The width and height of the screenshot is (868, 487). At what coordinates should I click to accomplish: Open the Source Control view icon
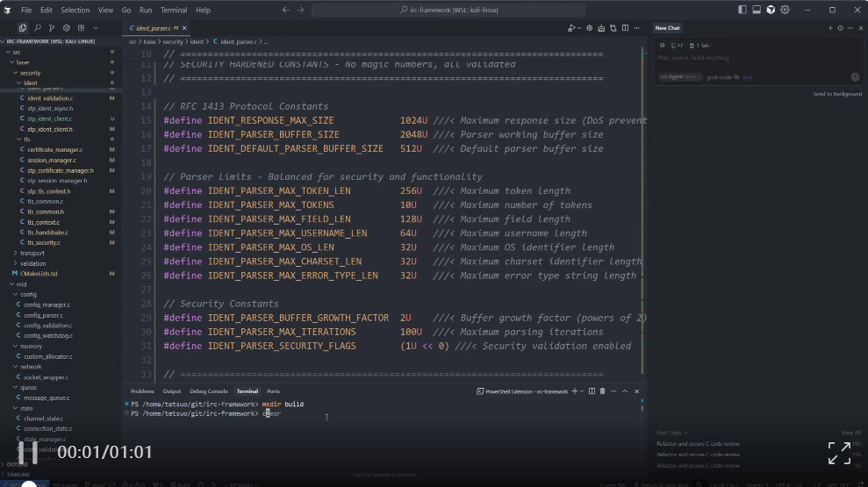coord(52,28)
